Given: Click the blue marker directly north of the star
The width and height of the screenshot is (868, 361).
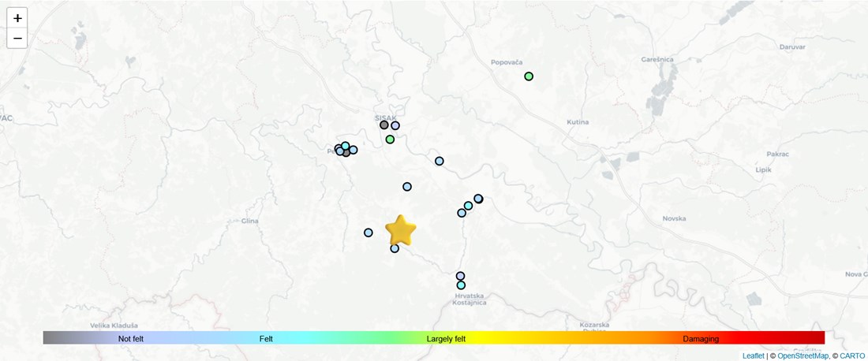Looking at the screenshot, I should tap(407, 187).
